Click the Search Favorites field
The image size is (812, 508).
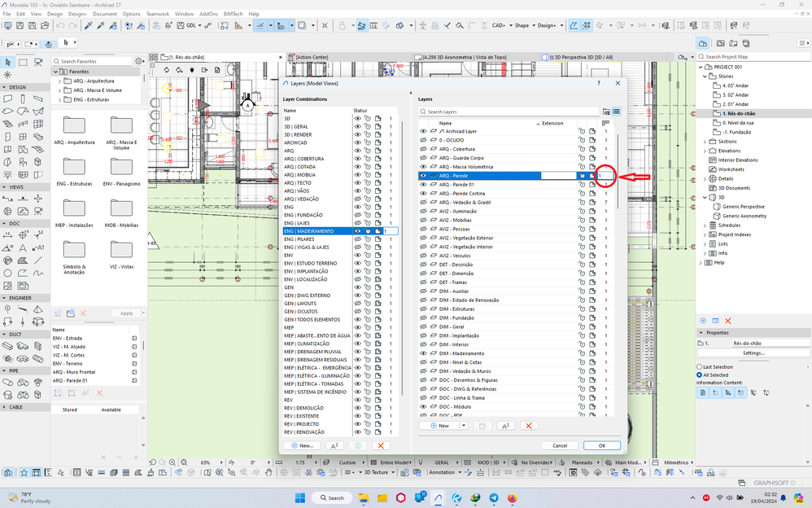point(94,61)
